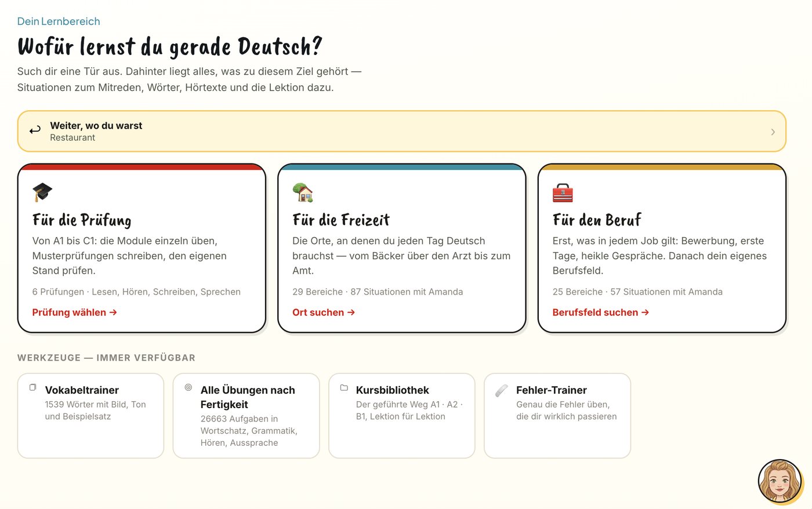Open the Vokabeltrainer tool
Viewport: 812px width, 509px height.
[x=90, y=416]
